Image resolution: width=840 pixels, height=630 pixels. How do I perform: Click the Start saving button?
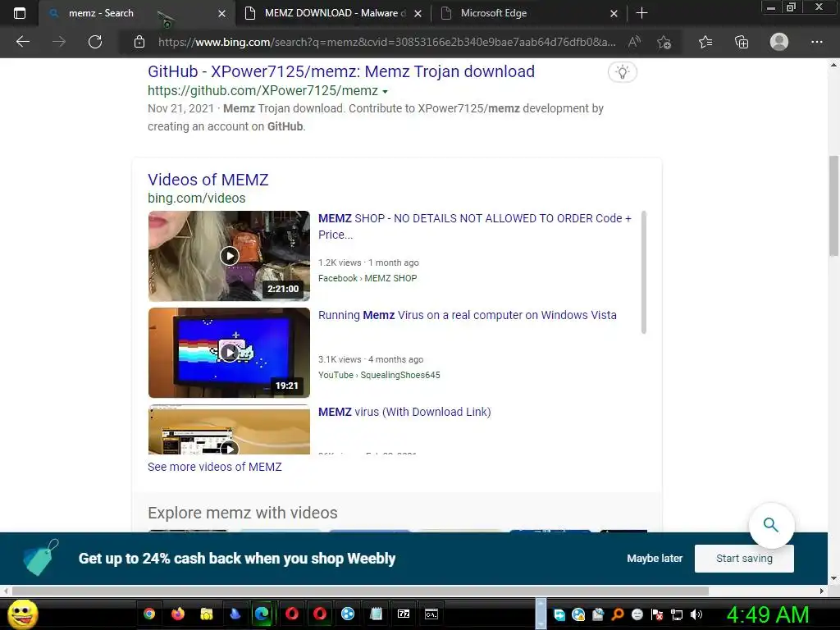point(744,558)
